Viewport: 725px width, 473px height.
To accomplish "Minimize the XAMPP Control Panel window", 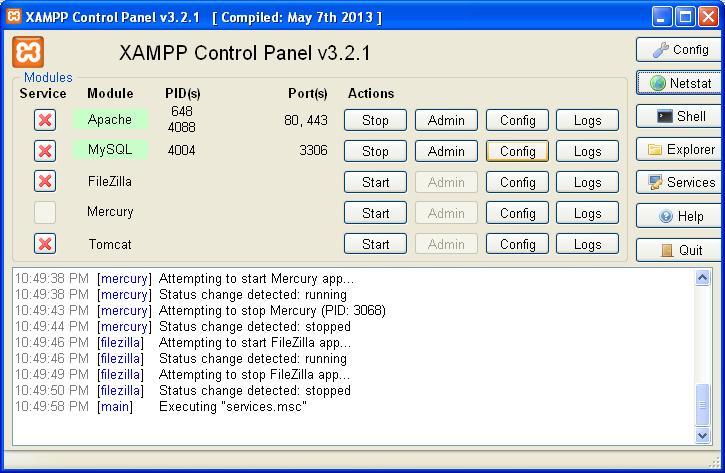I will tap(662, 17).
